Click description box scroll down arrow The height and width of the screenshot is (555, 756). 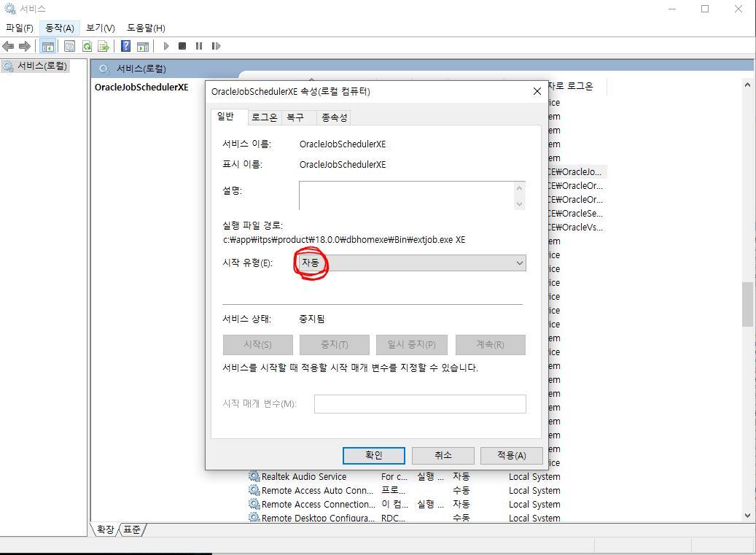519,203
